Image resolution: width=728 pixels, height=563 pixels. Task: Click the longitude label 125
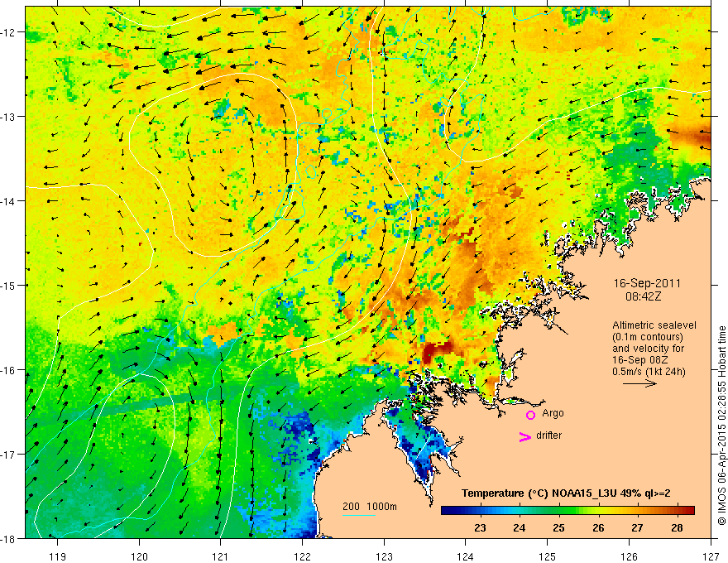[x=547, y=556]
